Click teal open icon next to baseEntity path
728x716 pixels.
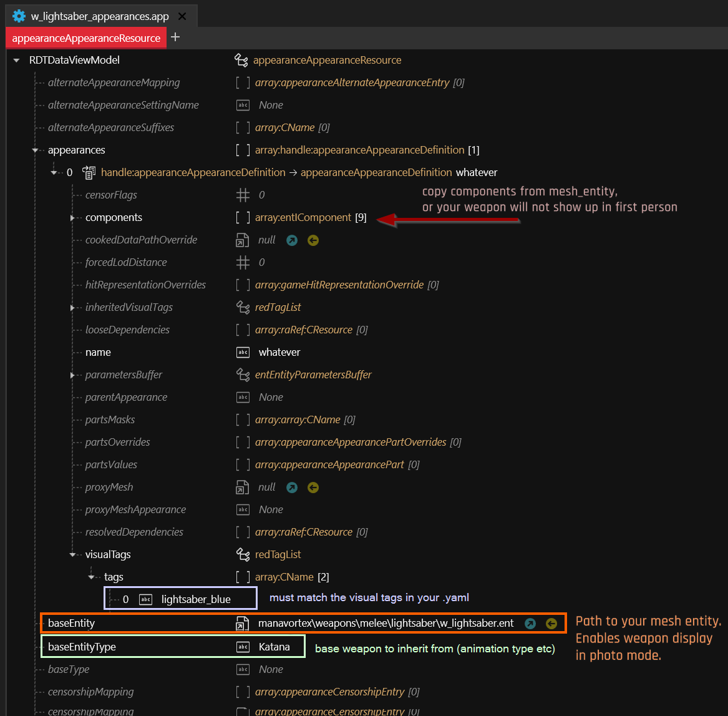click(530, 623)
